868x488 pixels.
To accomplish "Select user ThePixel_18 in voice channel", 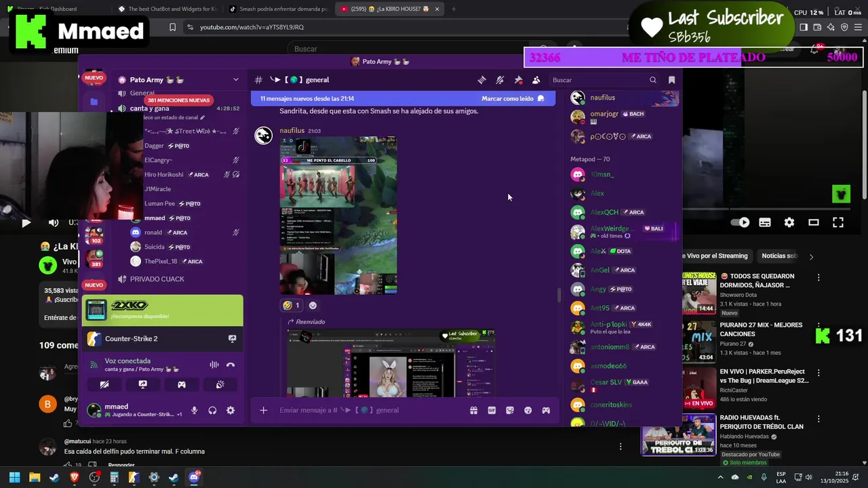I will coord(161,262).
